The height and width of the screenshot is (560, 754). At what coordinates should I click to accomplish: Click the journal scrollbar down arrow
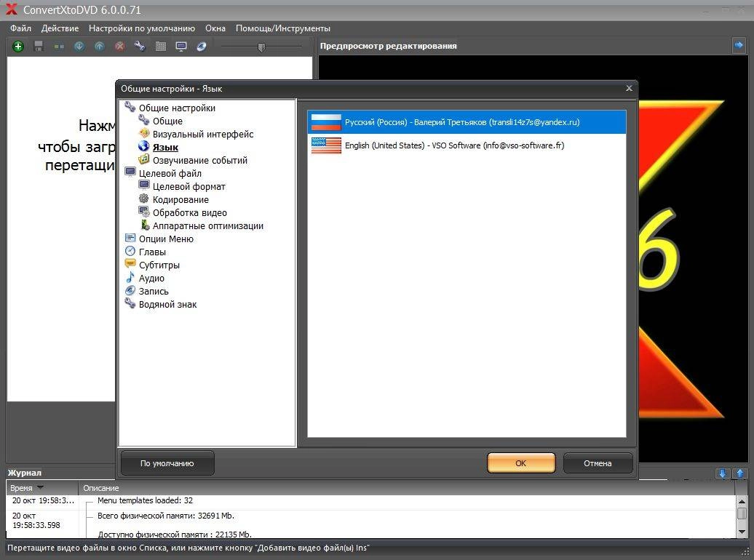click(x=742, y=532)
